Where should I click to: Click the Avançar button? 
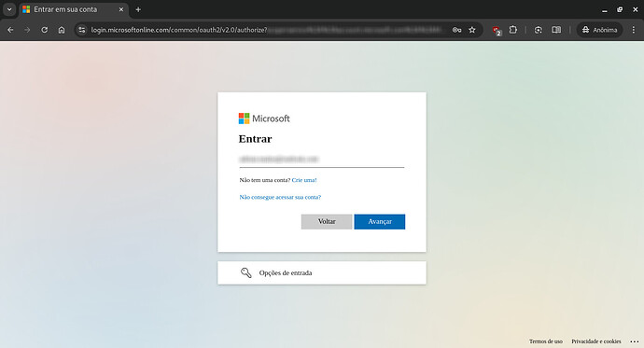(380, 222)
